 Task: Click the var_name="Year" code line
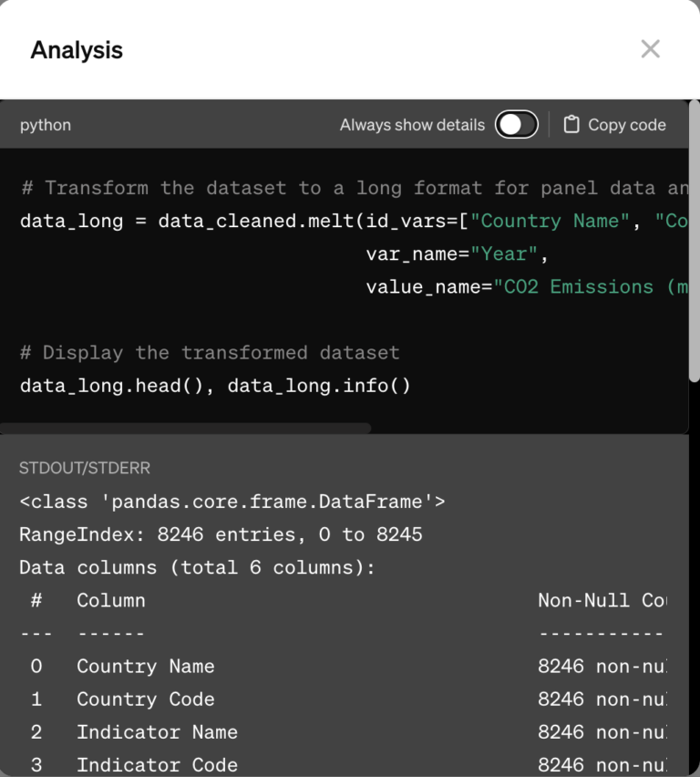pyautogui.click(x=457, y=254)
